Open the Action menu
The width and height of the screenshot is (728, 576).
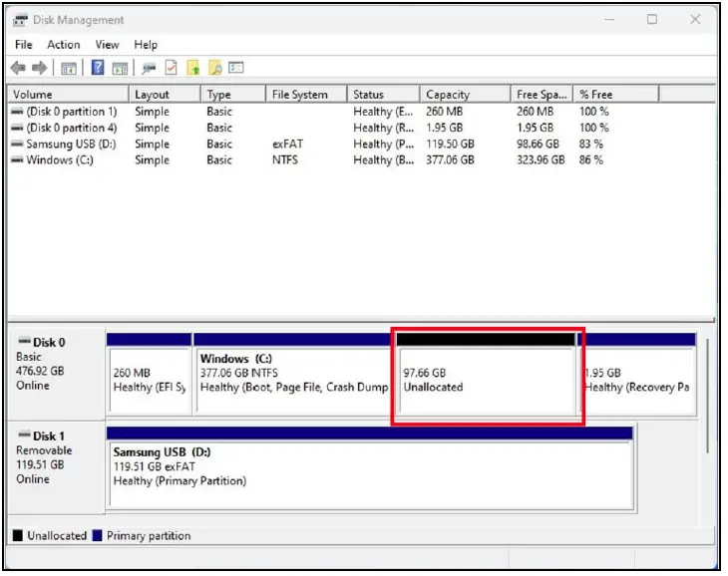pos(64,45)
